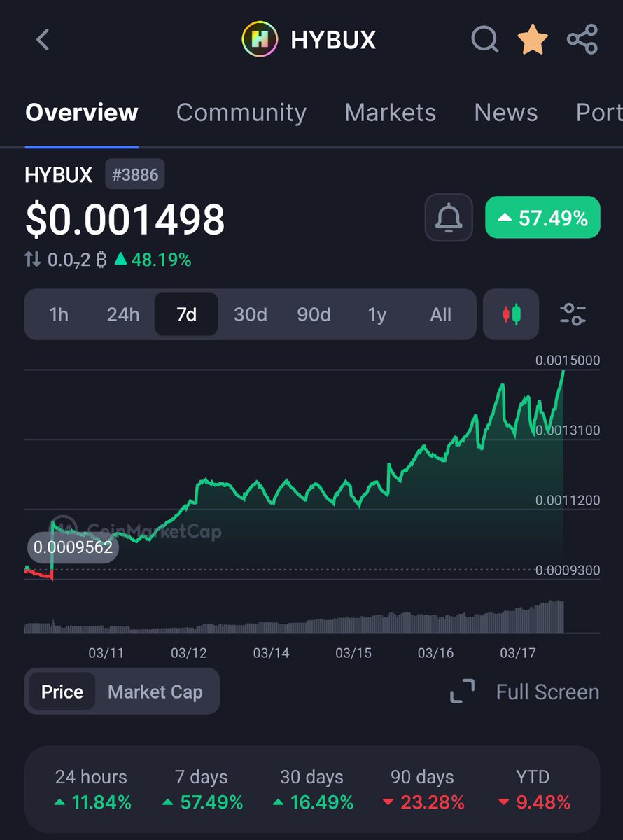Switch to candlestick chart view
Image resolution: width=623 pixels, height=840 pixels.
pos(512,314)
